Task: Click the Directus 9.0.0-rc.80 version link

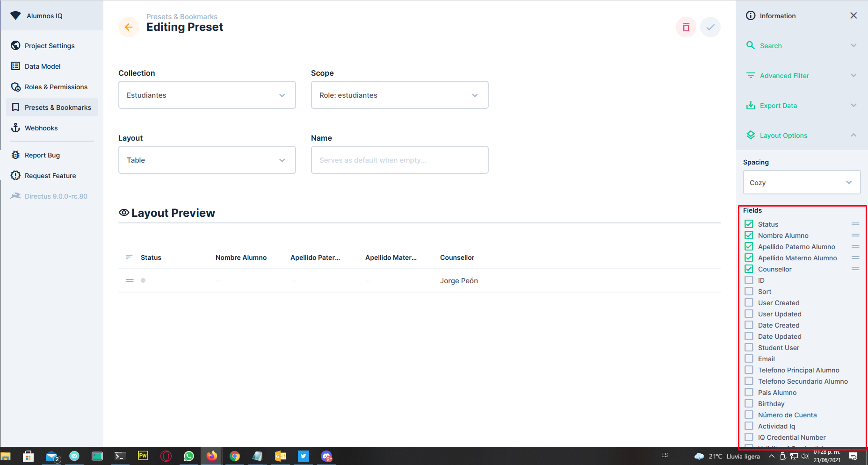Action: pyautogui.click(x=52, y=196)
